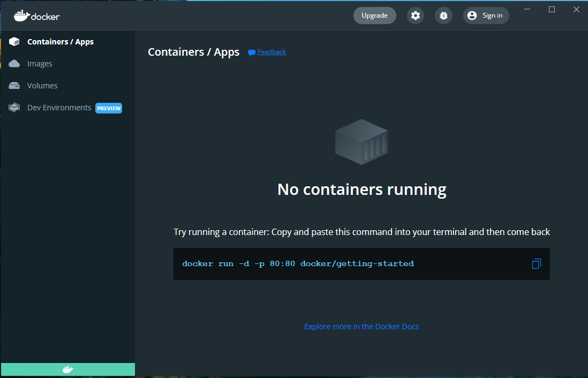Click the Volumes drive icon
The height and width of the screenshot is (378, 588).
[x=14, y=86]
